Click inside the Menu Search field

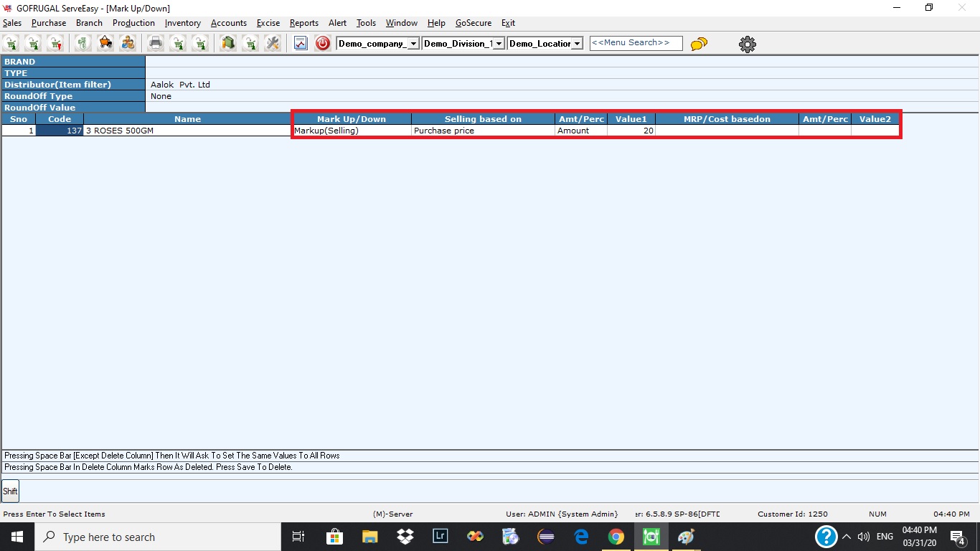[x=636, y=43]
